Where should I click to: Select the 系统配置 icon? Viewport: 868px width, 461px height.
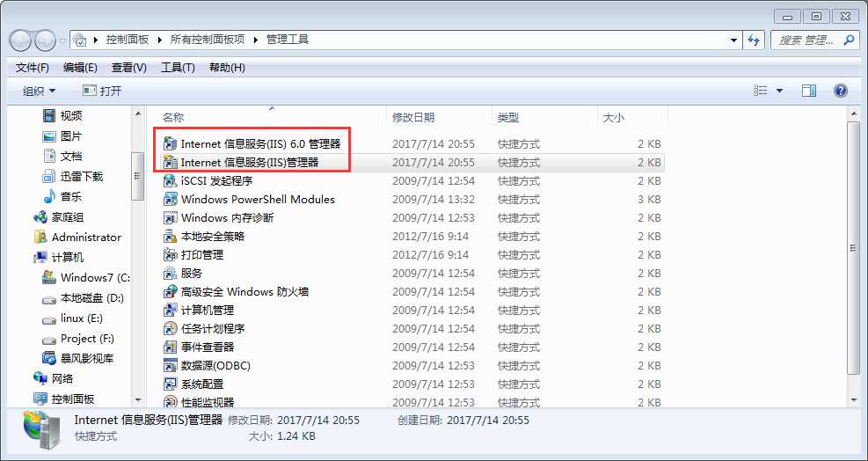coord(170,384)
